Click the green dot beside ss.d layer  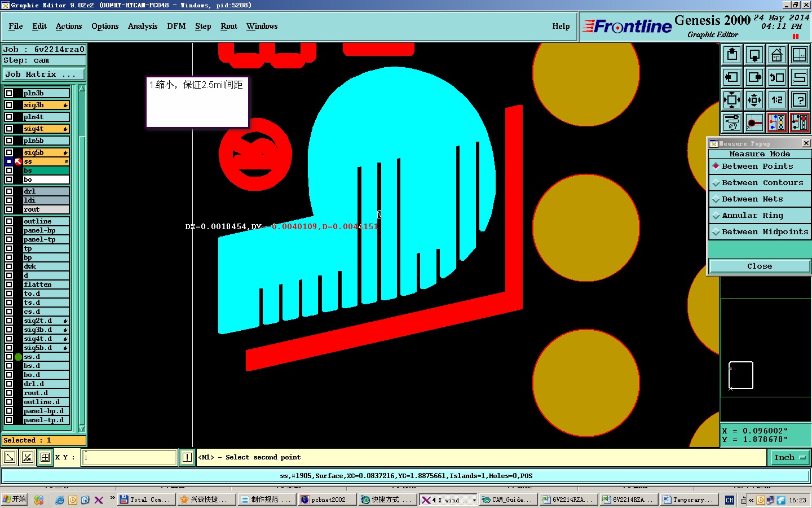19,357
